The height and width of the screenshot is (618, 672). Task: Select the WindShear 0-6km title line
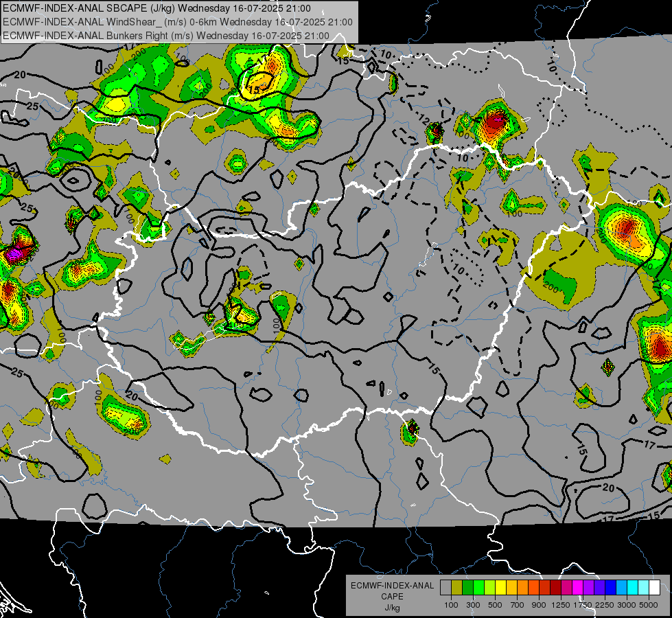pos(177,22)
